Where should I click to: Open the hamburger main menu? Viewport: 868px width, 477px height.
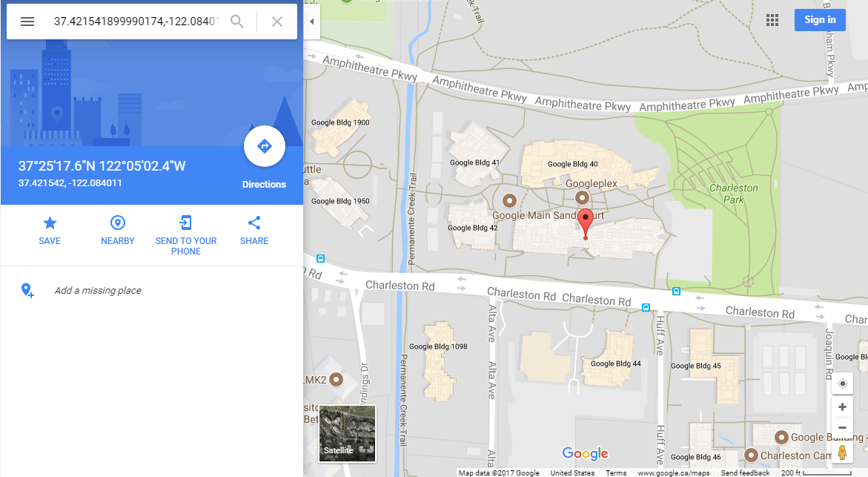click(27, 22)
